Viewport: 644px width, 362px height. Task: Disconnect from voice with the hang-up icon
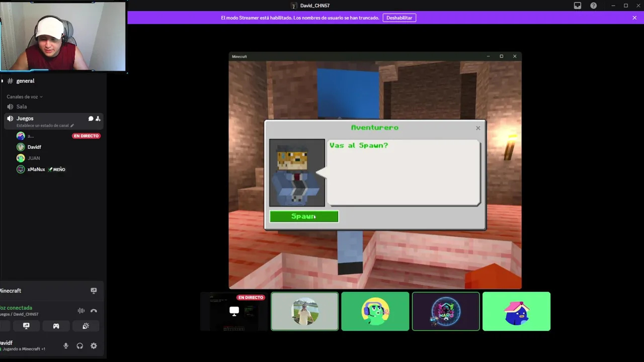tap(94, 311)
